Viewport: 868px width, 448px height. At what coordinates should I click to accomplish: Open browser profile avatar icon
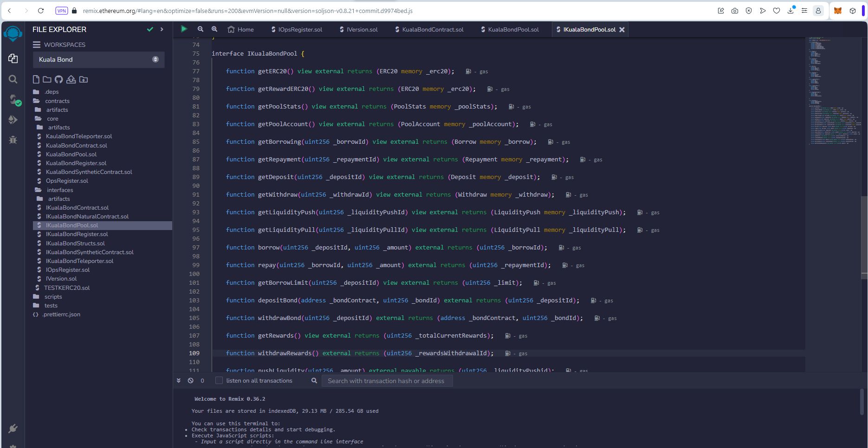pos(818,10)
